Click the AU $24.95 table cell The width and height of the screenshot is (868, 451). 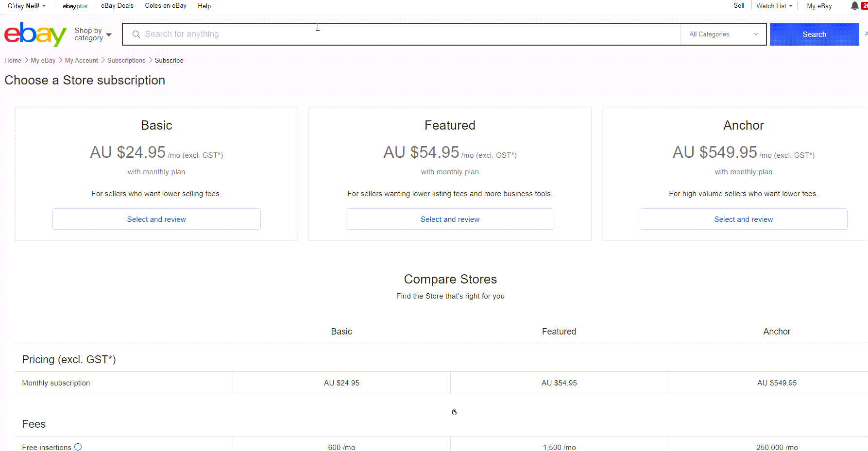[x=341, y=383]
